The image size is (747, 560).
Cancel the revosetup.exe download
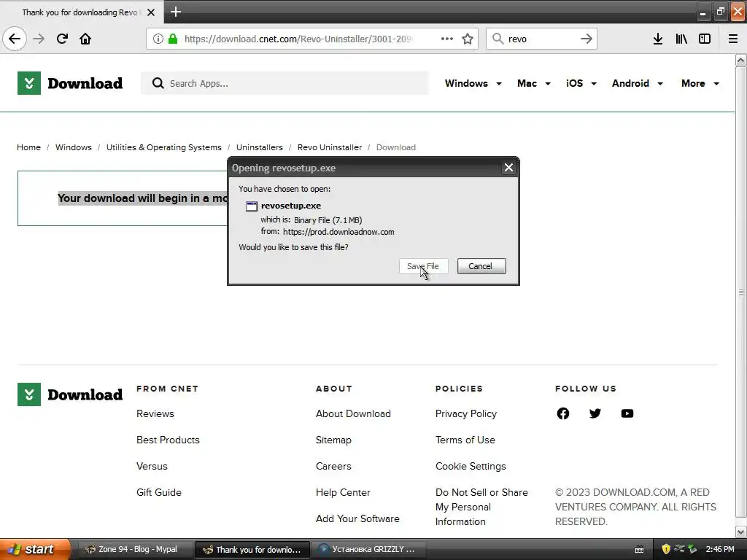(x=481, y=266)
